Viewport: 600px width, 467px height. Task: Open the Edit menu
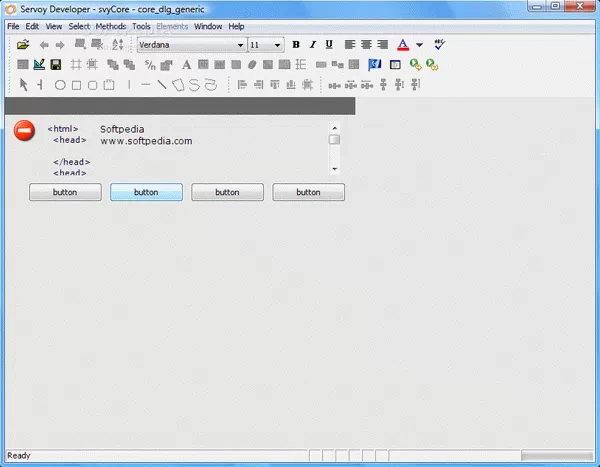[32, 26]
